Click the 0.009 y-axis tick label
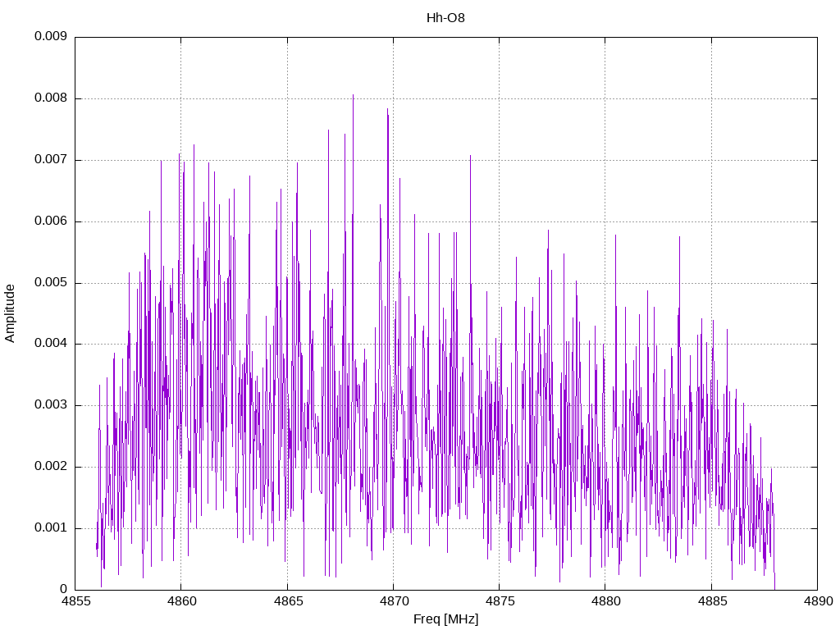 pos(51,36)
